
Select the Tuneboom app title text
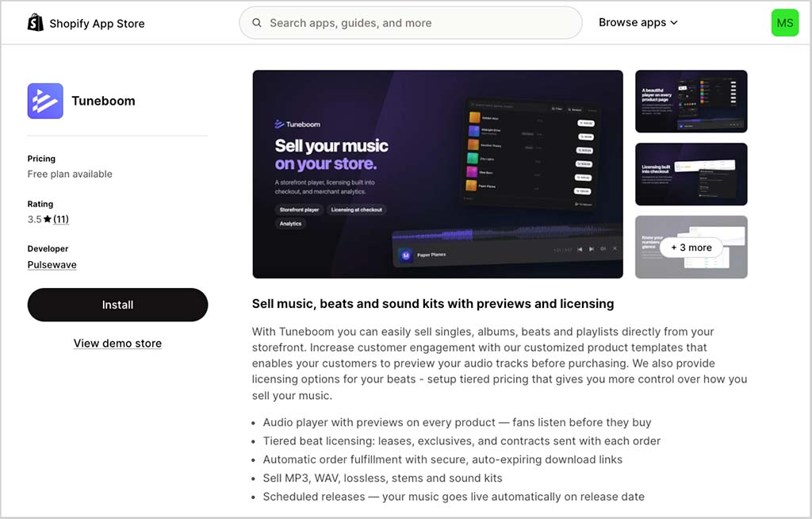tap(104, 101)
